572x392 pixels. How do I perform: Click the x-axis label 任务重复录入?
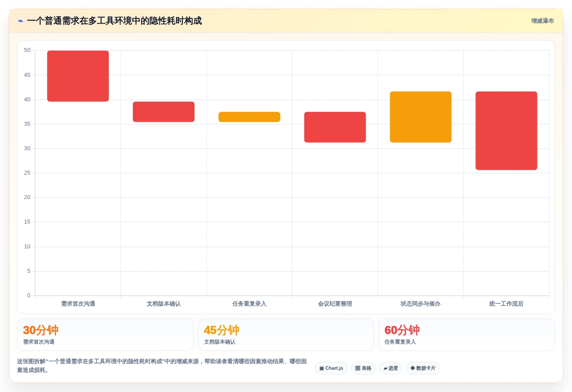click(249, 304)
